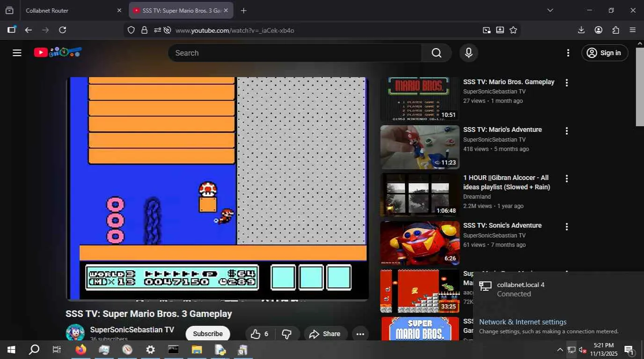Open options for 'SSS TV: Mario Bros. Gameplay'
The width and height of the screenshot is (644, 359).
pyautogui.click(x=567, y=83)
